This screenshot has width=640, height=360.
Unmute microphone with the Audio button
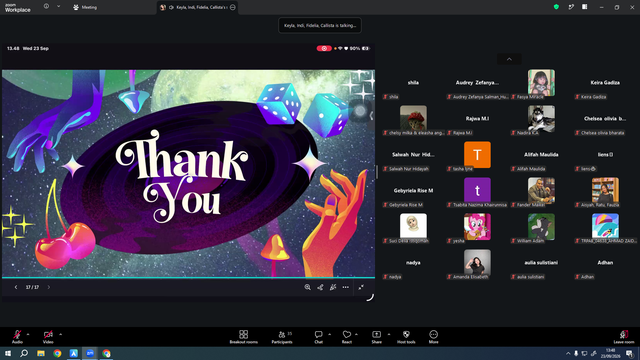pyautogui.click(x=17, y=337)
